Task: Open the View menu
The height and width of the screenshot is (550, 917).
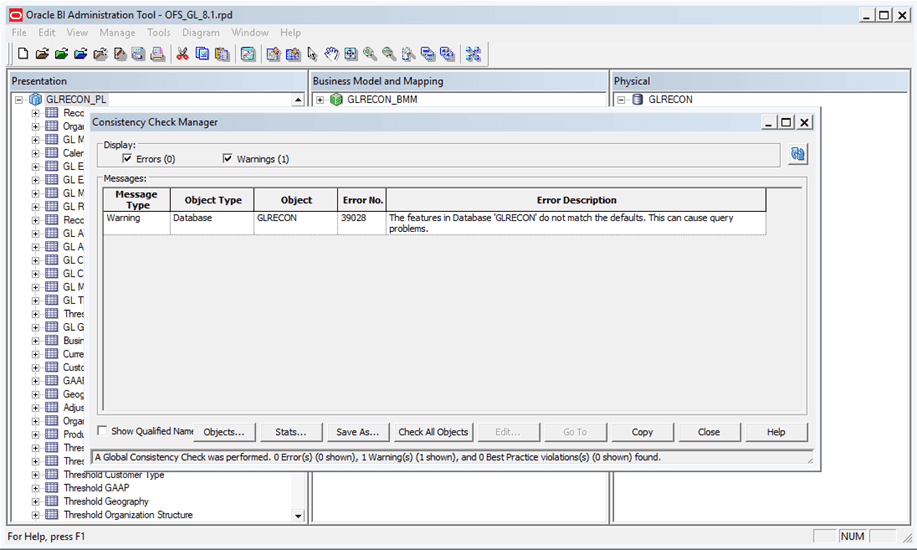Action: pos(77,33)
